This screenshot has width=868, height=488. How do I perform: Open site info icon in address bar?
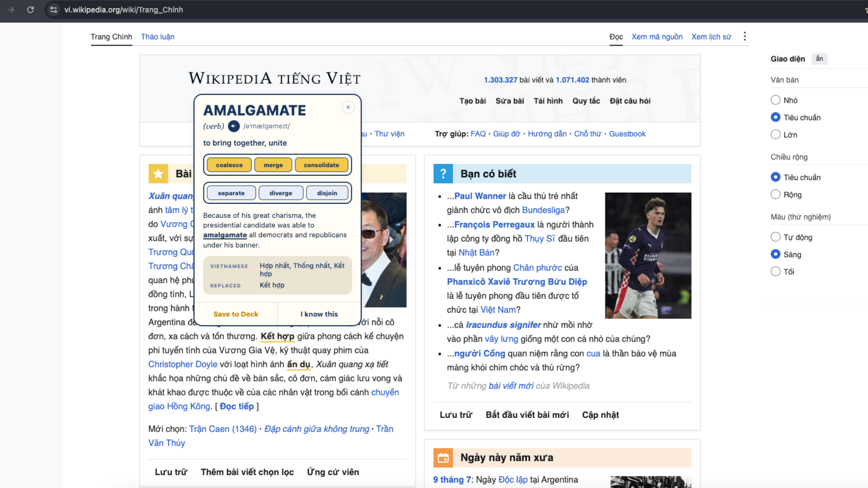pyautogui.click(x=53, y=9)
